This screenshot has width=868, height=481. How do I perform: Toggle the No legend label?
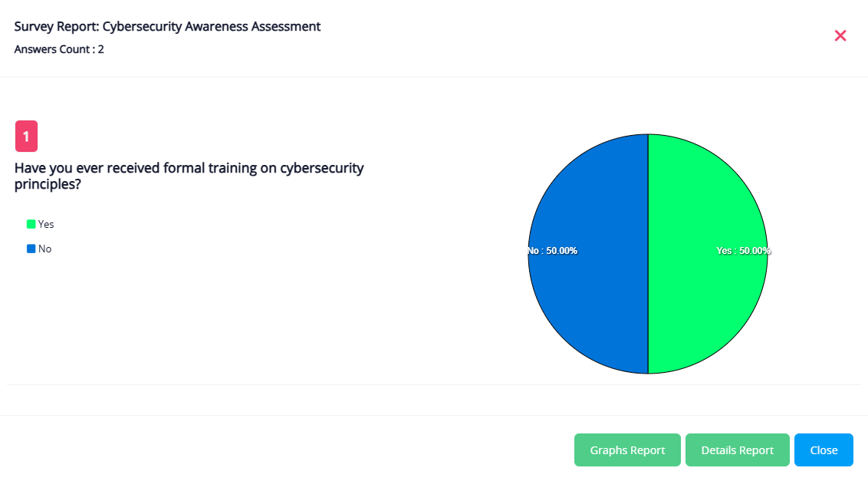[44, 249]
